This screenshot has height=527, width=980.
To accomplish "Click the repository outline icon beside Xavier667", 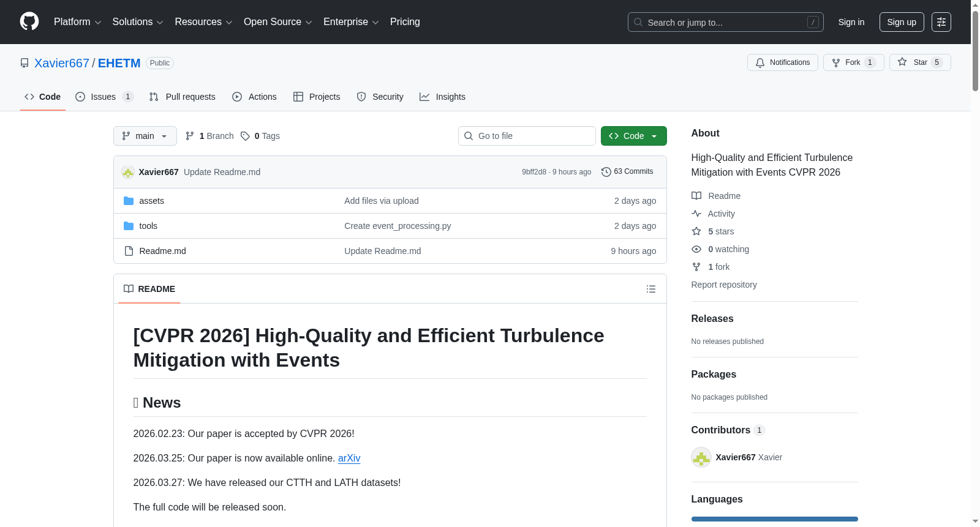I will pos(24,63).
